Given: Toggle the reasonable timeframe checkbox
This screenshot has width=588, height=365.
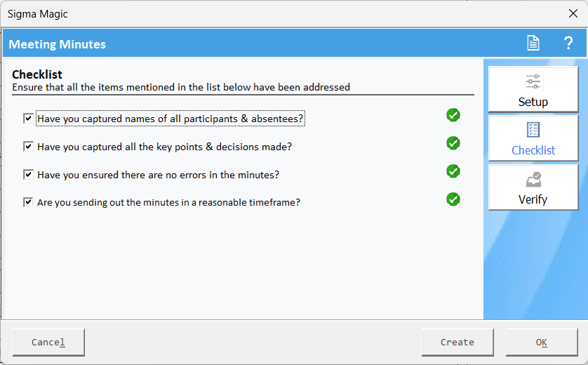Looking at the screenshot, I should point(28,202).
